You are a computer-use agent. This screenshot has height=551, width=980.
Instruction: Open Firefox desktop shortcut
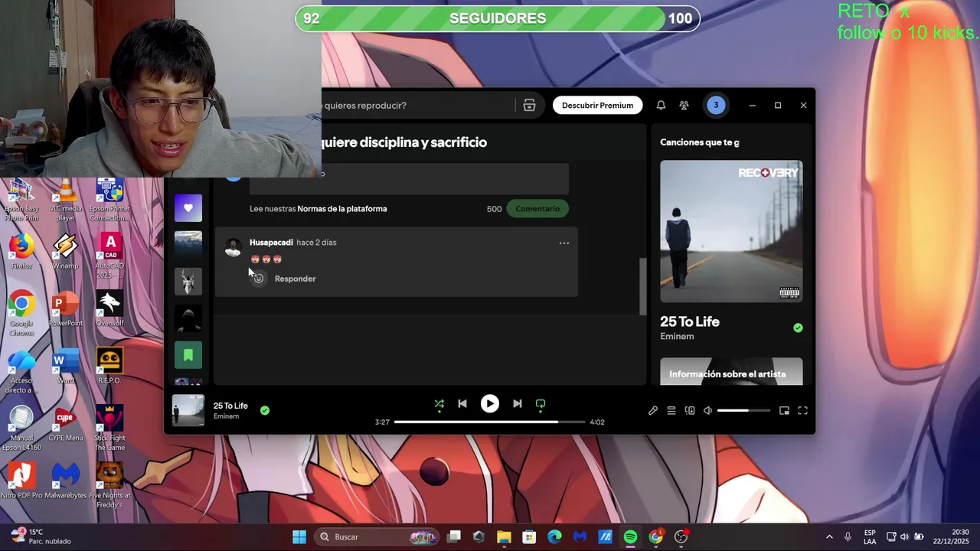click(21, 253)
